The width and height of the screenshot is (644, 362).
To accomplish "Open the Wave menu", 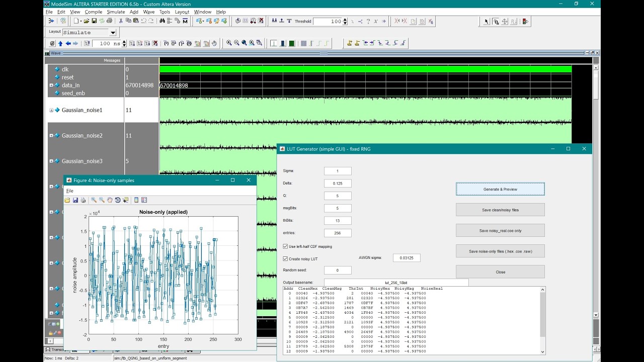I will 149,12.
